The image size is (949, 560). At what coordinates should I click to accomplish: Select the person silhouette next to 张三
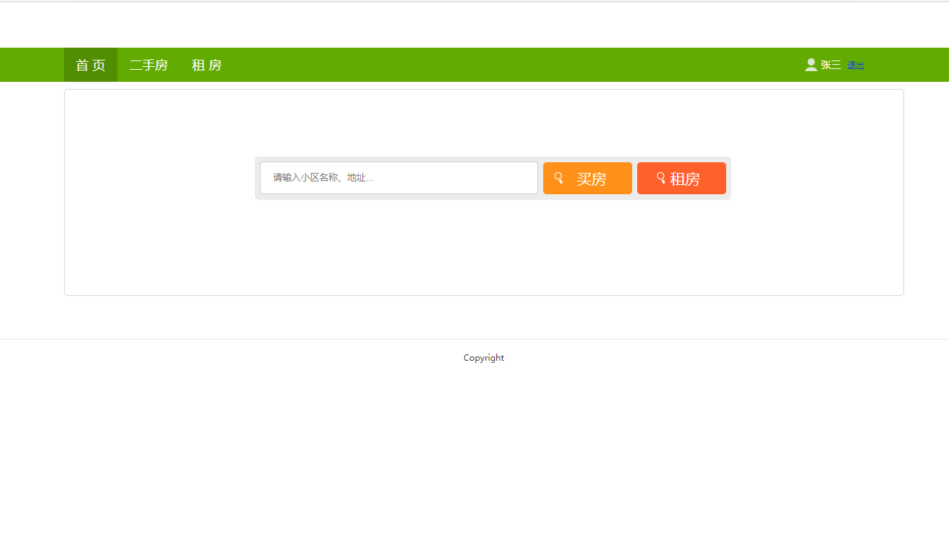click(811, 64)
